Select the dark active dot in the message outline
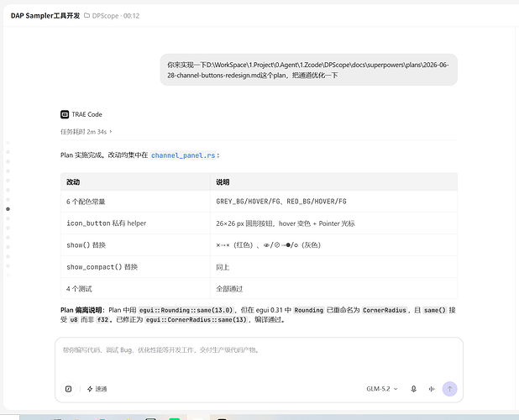 tap(8, 209)
